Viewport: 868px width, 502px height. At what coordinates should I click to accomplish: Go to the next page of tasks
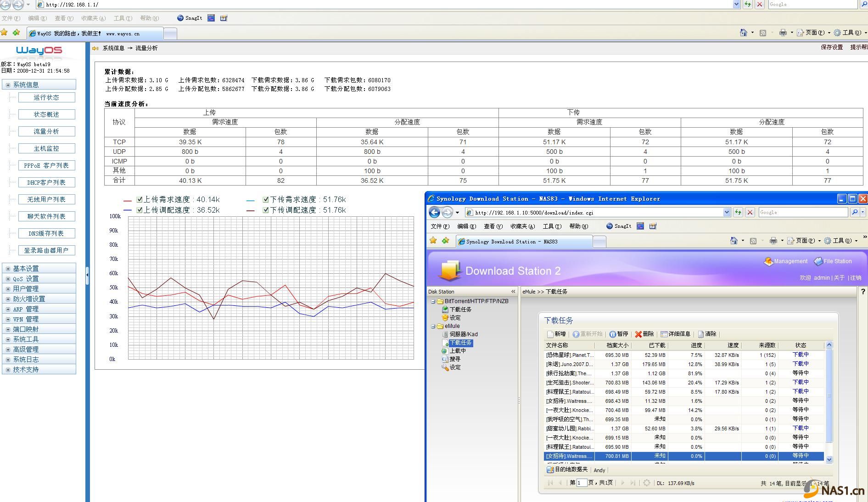[x=622, y=483]
